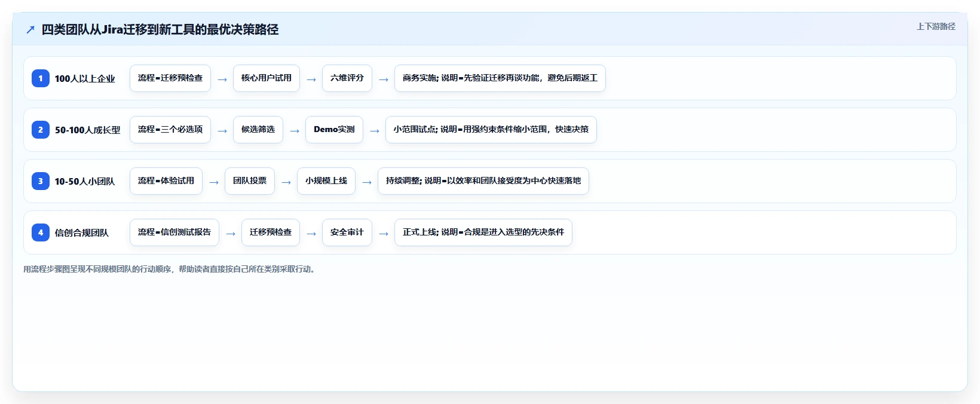Select the 10-50人小团队 row label
This screenshot has width=980, height=404.
pyautogui.click(x=85, y=181)
